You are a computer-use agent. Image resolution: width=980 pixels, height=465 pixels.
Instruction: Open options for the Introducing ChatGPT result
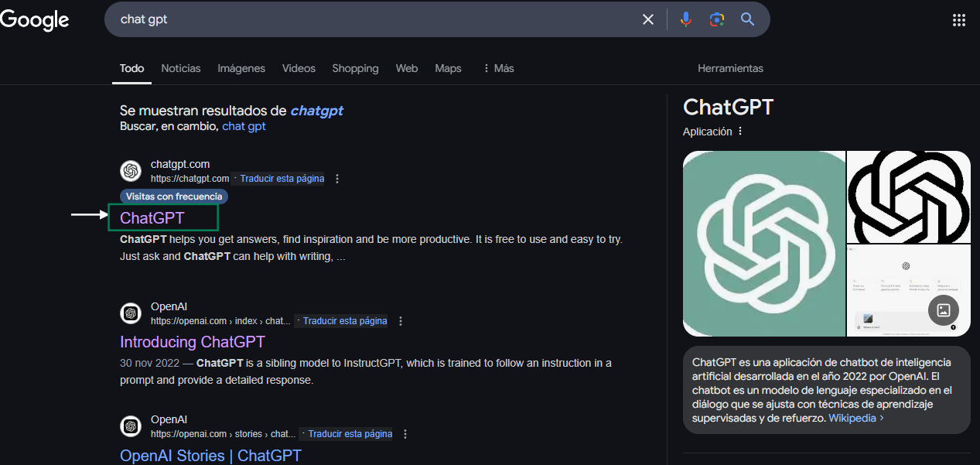click(400, 321)
